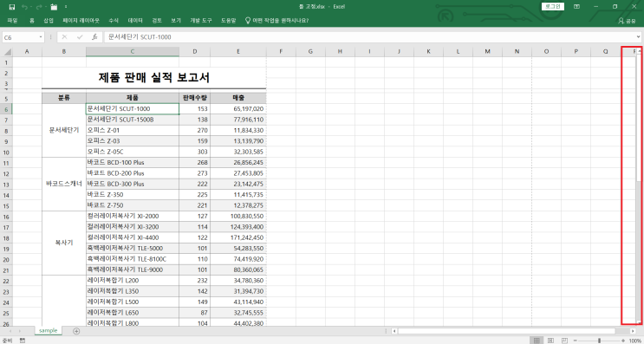Click horizontal scrollbar left arrow

click(x=394, y=331)
